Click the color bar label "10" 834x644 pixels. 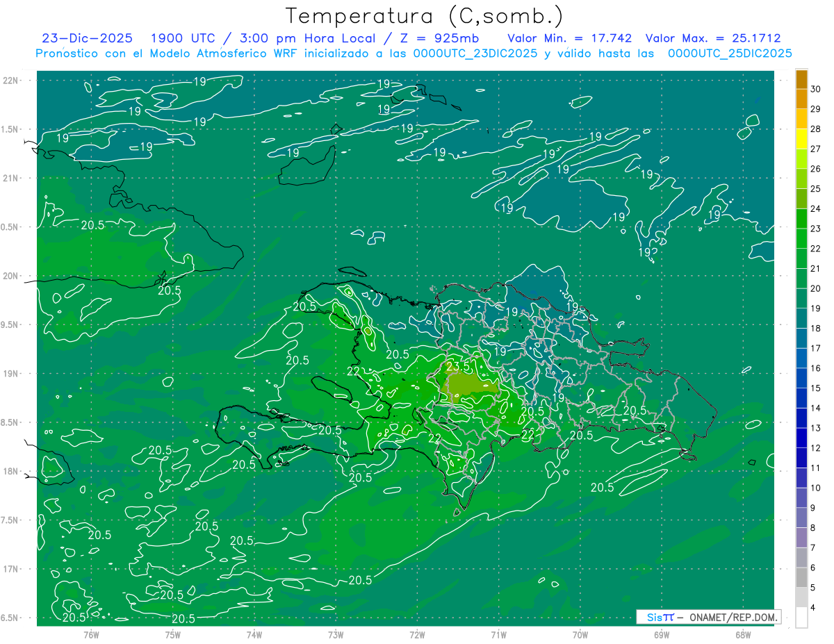(816, 488)
